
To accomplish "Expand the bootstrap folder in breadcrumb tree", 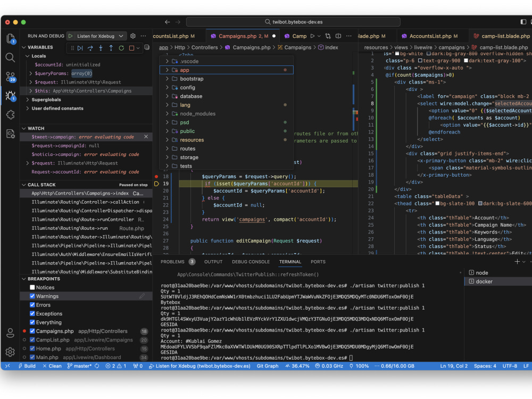I will (x=167, y=79).
